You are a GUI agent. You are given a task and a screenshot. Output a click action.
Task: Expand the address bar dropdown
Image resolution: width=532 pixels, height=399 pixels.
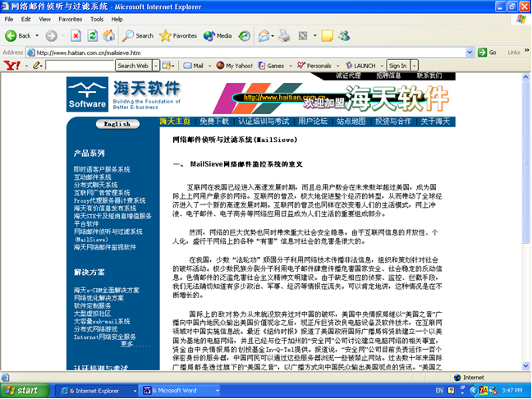coord(470,53)
